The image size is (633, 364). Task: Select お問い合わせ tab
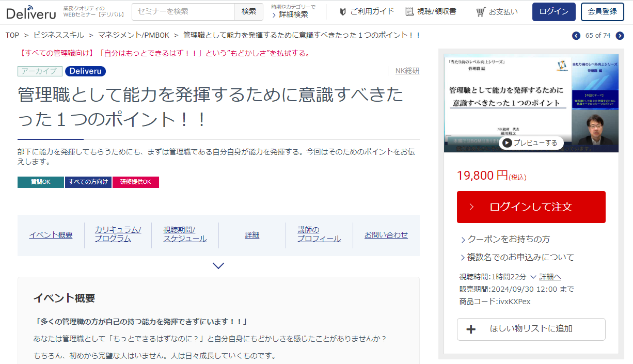pyautogui.click(x=386, y=235)
